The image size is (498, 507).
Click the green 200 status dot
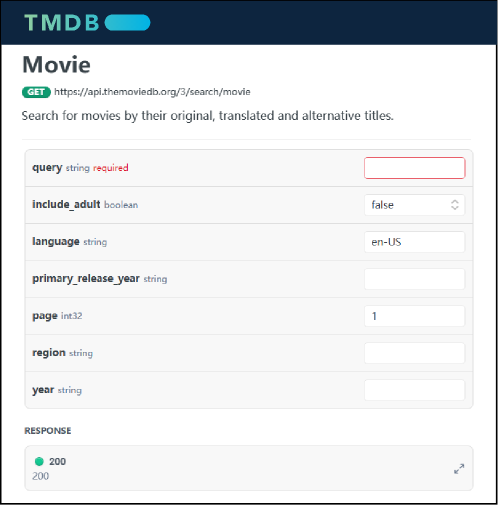coord(39,462)
